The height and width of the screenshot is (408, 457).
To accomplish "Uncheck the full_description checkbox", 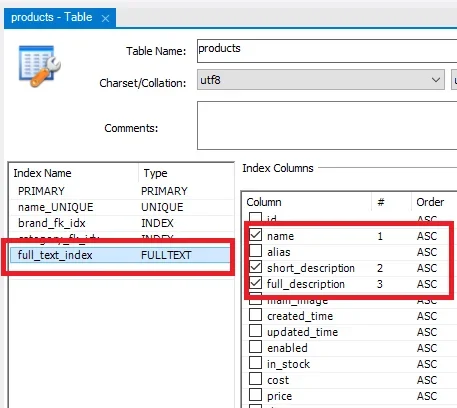I will pyautogui.click(x=256, y=283).
